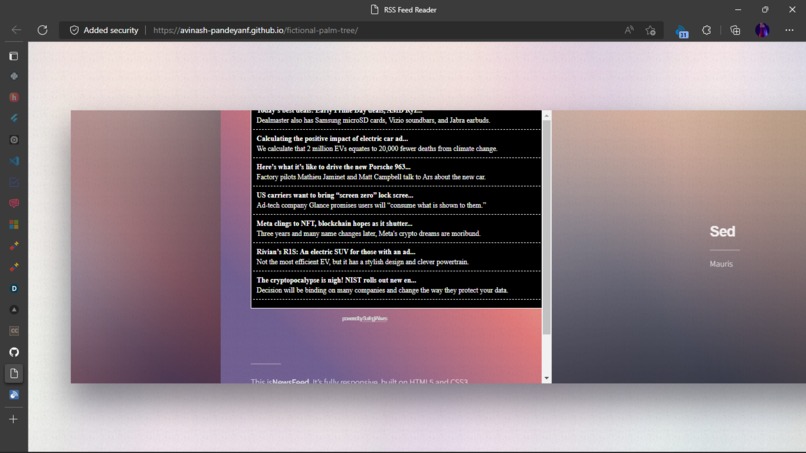806x453 pixels.
Task: Open the GitHub sidebar tab
Action: click(14, 352)
